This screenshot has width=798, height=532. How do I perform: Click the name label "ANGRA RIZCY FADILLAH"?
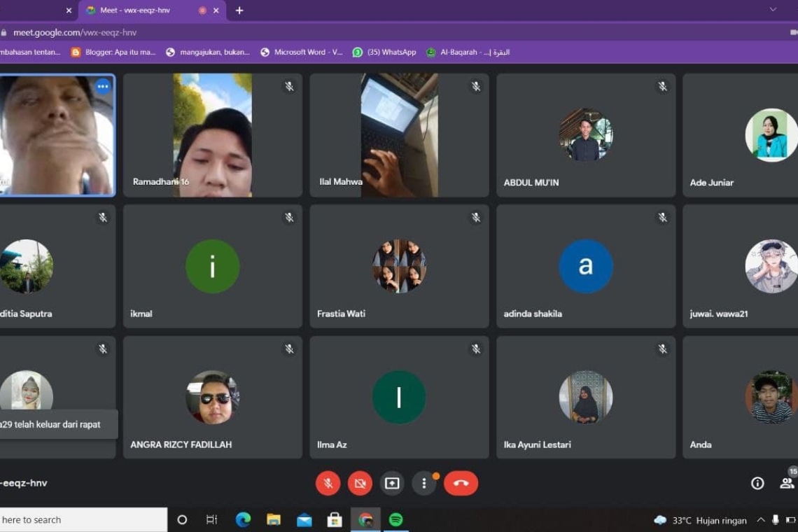(181, 444)
